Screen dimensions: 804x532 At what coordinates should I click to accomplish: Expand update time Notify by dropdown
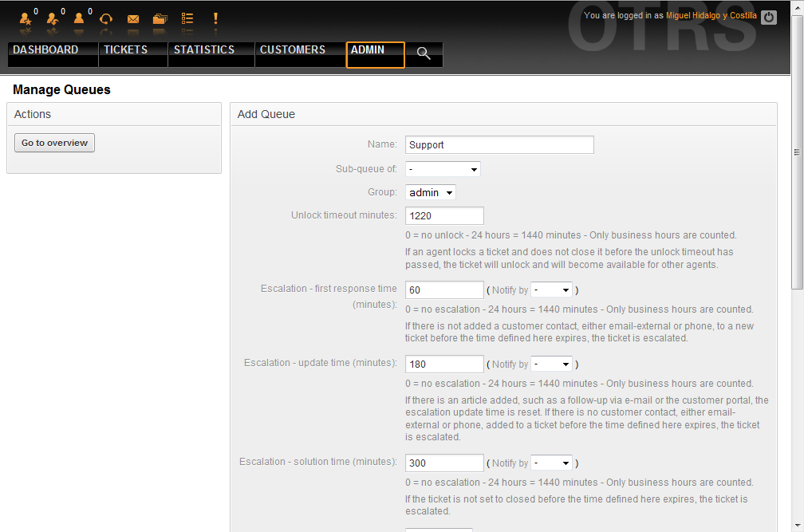(x=552, y=365)
